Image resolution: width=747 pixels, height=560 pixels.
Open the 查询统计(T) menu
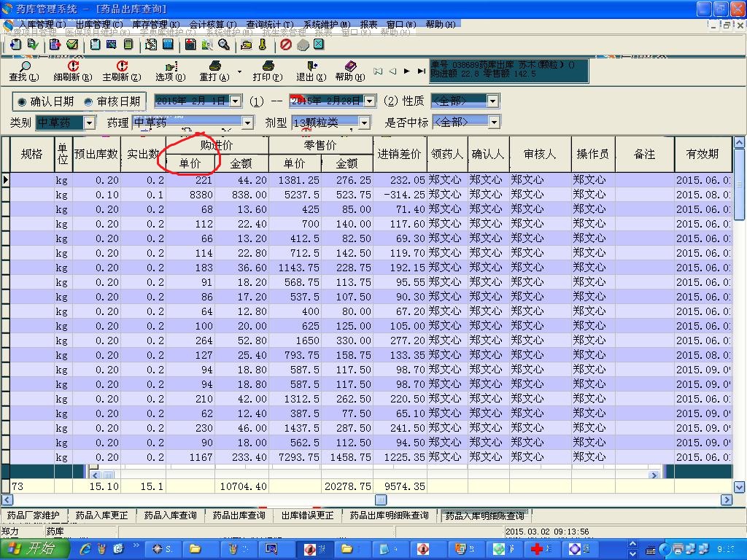pos(270,24)
